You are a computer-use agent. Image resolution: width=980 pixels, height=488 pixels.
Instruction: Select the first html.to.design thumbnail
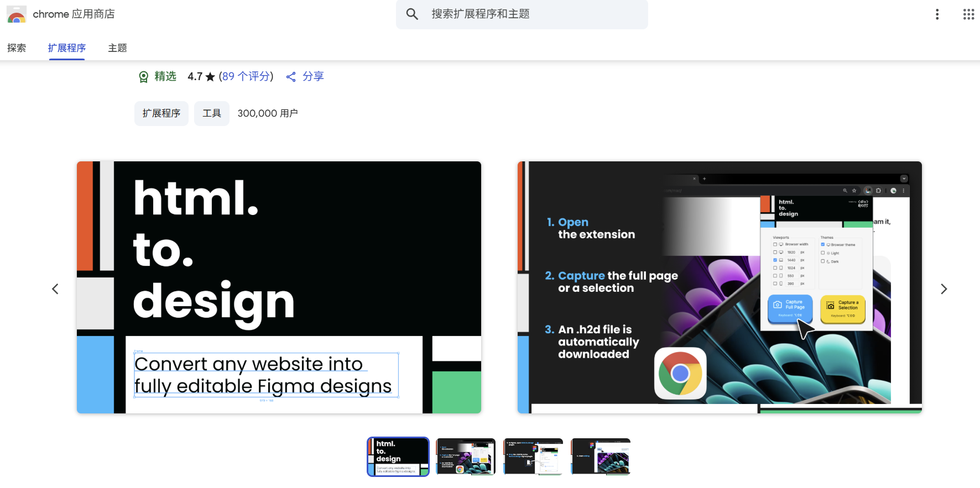398,456
